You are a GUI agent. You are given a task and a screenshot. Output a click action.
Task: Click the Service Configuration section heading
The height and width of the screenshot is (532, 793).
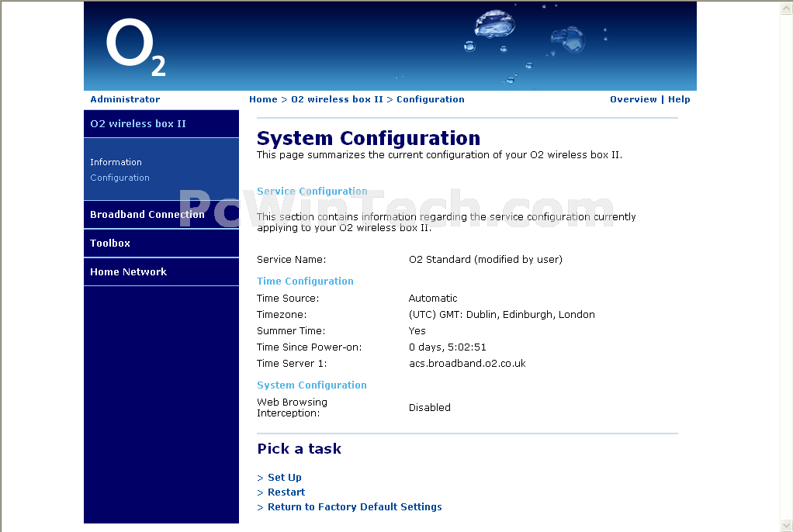tap(312, 191)
